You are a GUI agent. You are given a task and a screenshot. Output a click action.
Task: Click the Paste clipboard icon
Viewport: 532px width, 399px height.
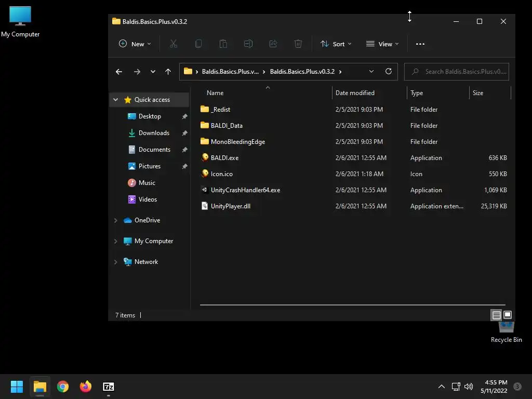[223, 44]
